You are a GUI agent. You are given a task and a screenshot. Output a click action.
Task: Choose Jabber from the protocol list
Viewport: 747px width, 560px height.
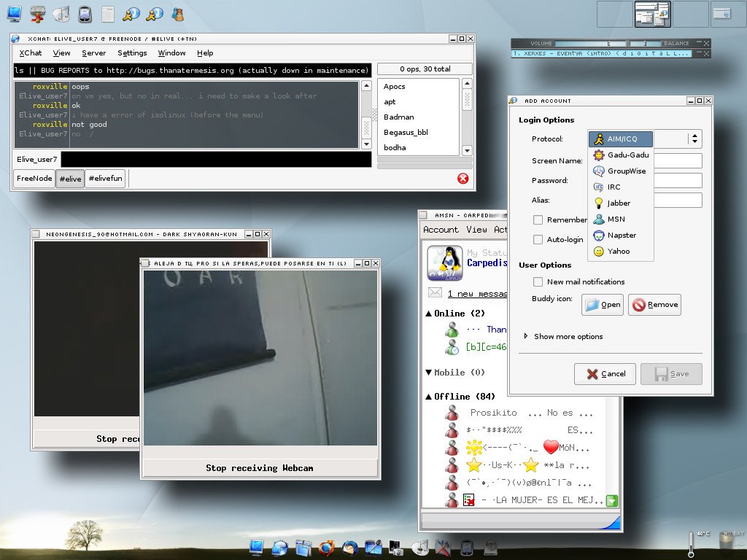620,203
